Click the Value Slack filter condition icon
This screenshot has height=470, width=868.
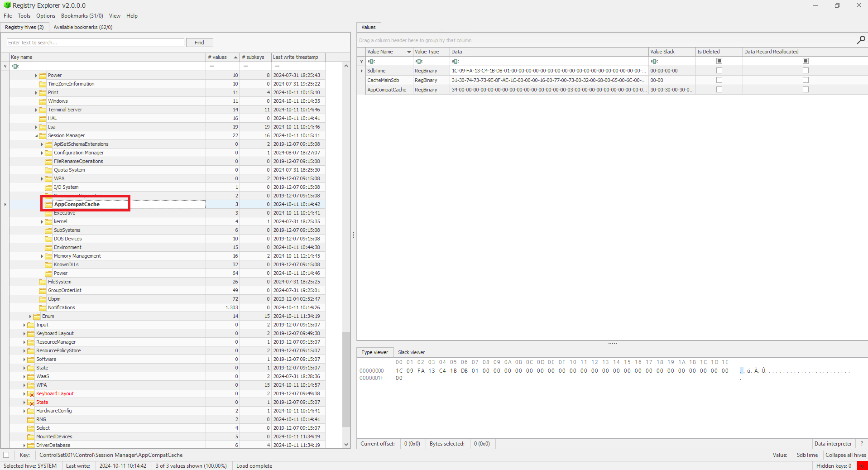[654, 61]
